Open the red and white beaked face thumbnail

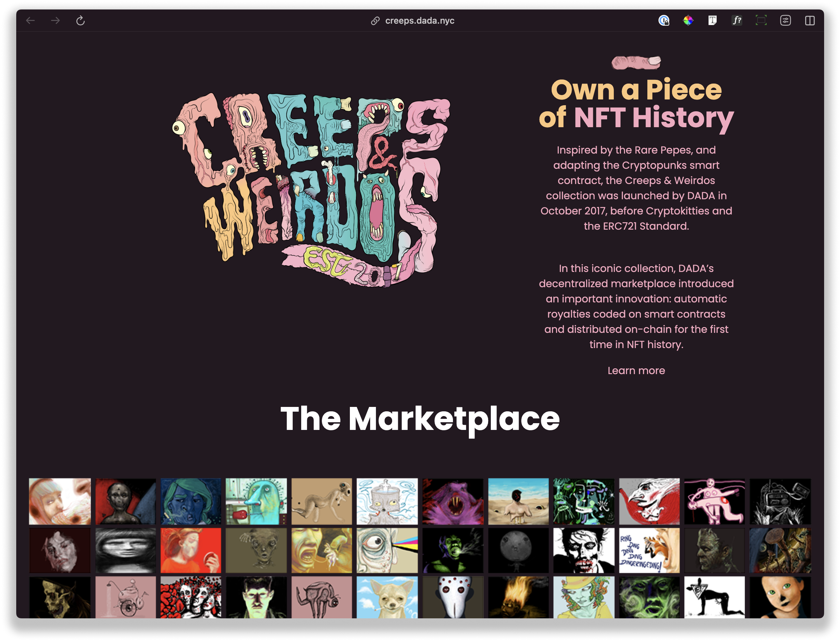(649, 501)
